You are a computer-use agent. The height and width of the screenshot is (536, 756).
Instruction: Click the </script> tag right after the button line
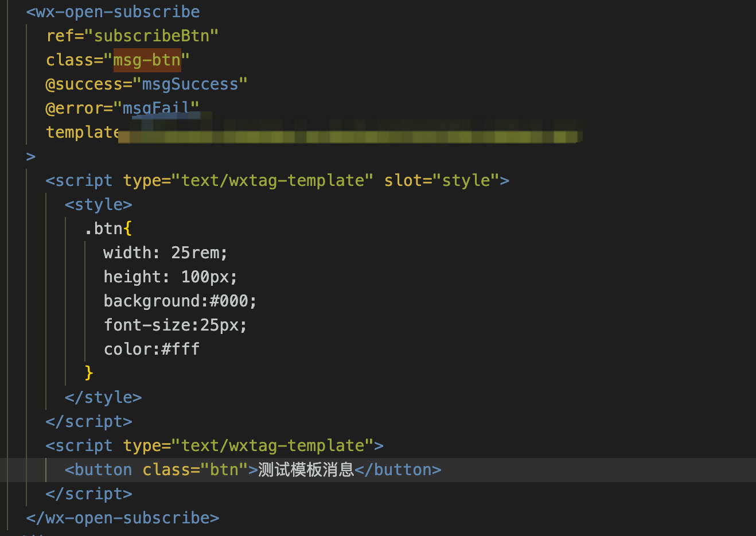(x=89, y=494)
